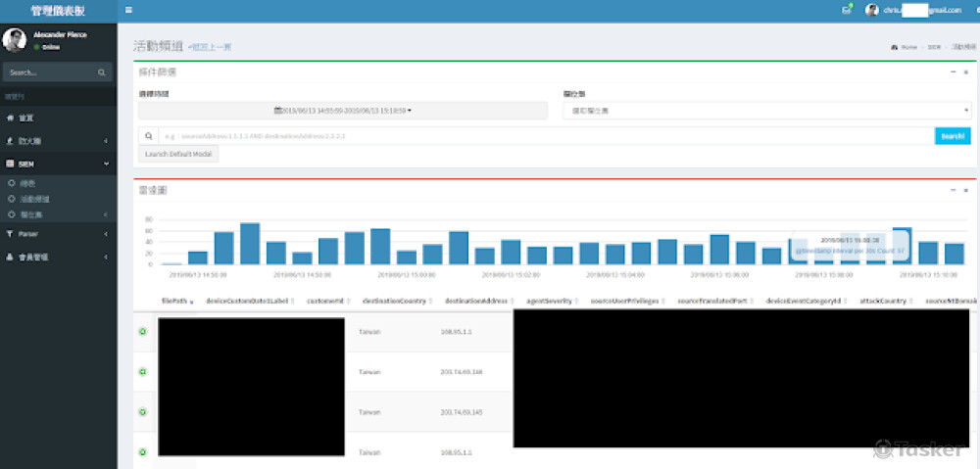Screen dimensions: 980x469
Task: Expand the first table row green plus
Action: (x=143, y=331)
